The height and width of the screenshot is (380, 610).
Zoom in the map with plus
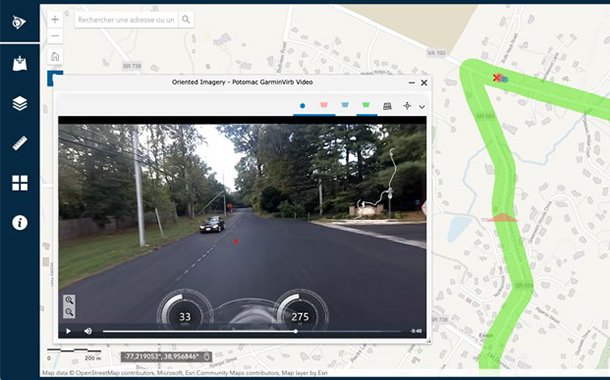(55, 19)
